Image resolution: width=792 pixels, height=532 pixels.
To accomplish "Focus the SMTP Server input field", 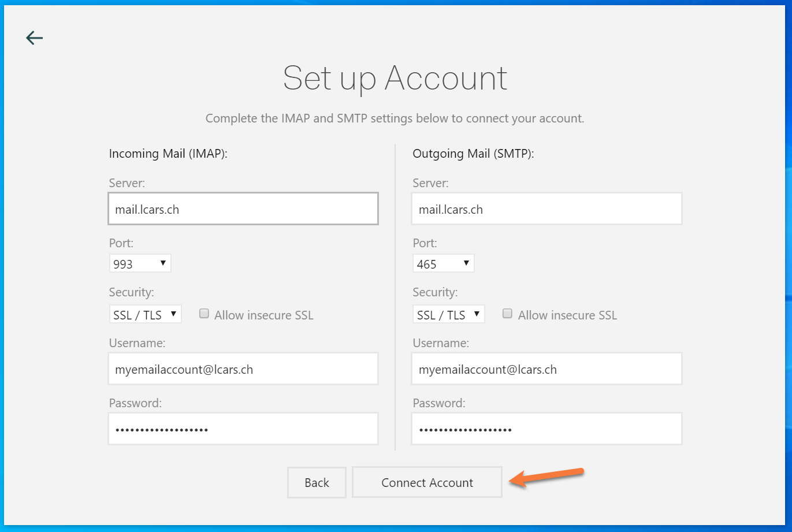I will coord(546,209).
